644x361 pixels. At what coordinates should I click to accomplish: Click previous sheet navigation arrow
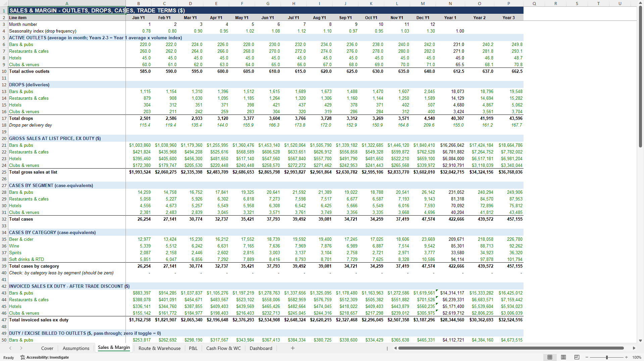tap(10, 348)
